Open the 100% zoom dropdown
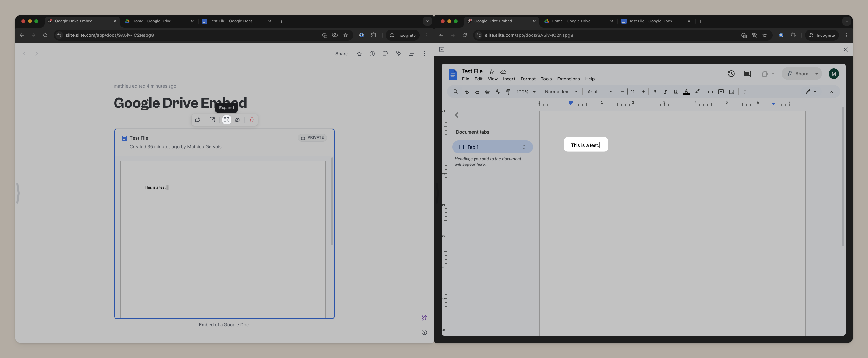Screen dimensions: 868x358 [526, 92]
